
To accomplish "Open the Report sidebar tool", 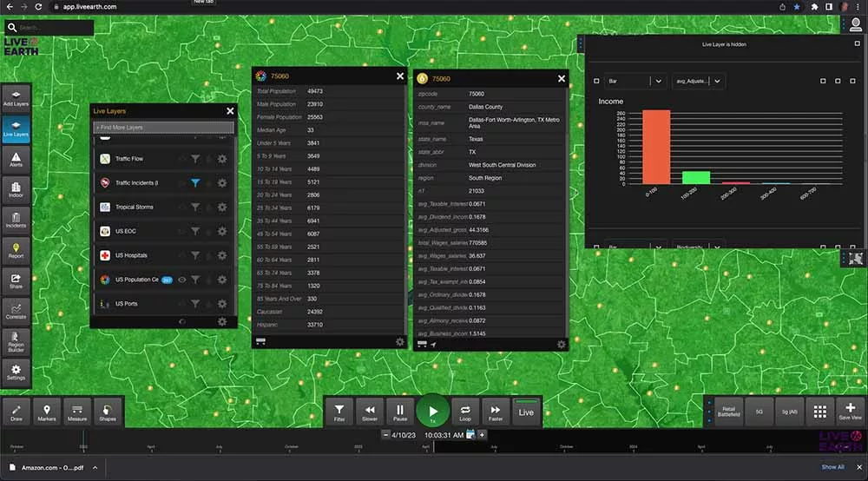I will click(x=16, y=251).
